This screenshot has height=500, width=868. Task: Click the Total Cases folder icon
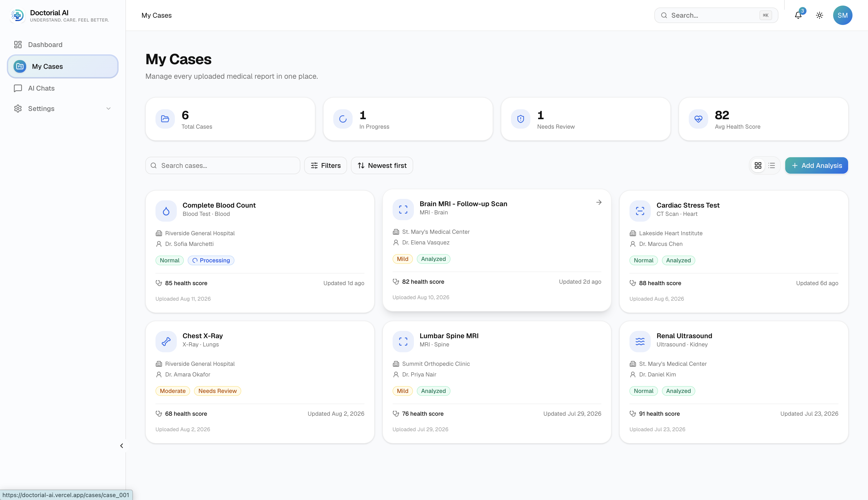(x=165, y=119)
